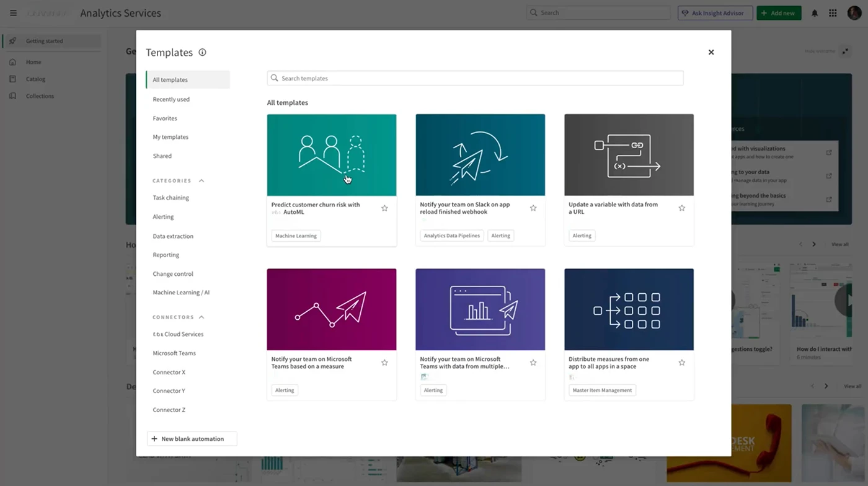Click next arrow beside lower View all
Viewport: 868px width, 486px height.
click(x=826, y=386)
